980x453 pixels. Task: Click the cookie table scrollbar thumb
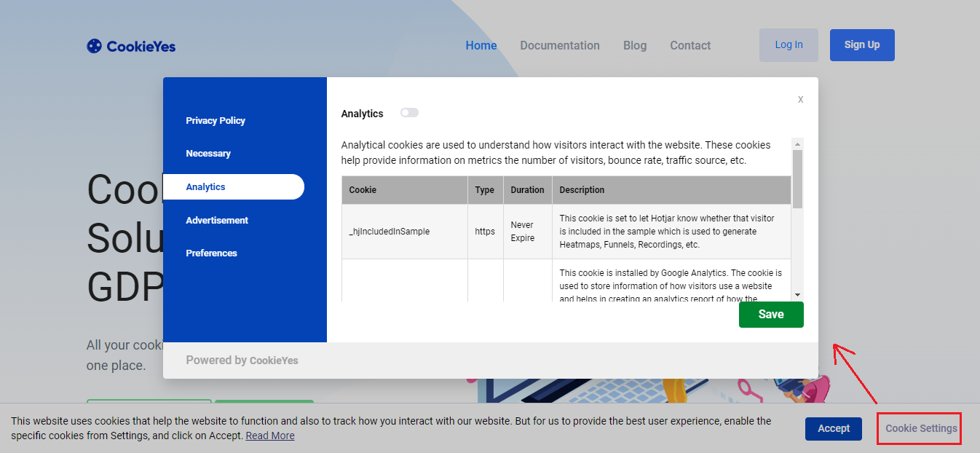[797, 178]
